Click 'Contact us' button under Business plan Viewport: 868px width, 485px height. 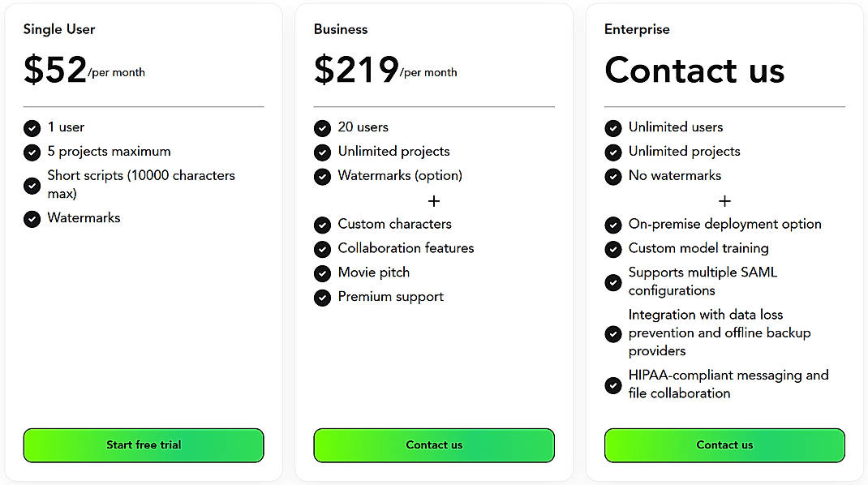(434, 444)
